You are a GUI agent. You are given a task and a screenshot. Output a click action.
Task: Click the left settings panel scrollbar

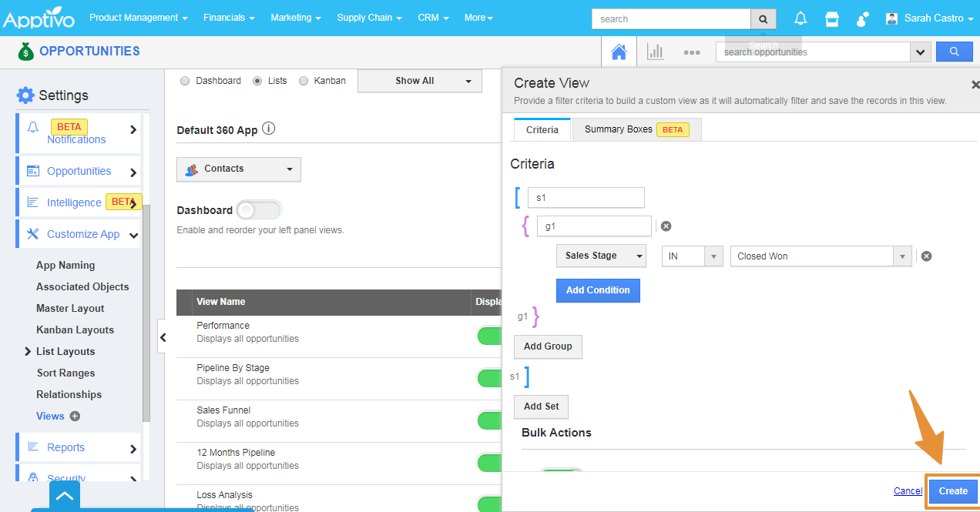click(146, 308)
